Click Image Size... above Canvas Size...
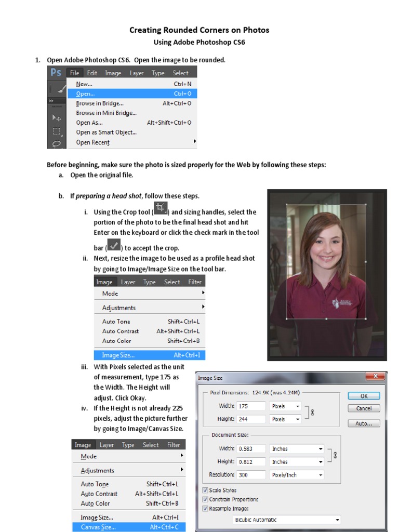The width and height of the screenshot is (399, 532). pyautogui.click(x=129, y=517)
